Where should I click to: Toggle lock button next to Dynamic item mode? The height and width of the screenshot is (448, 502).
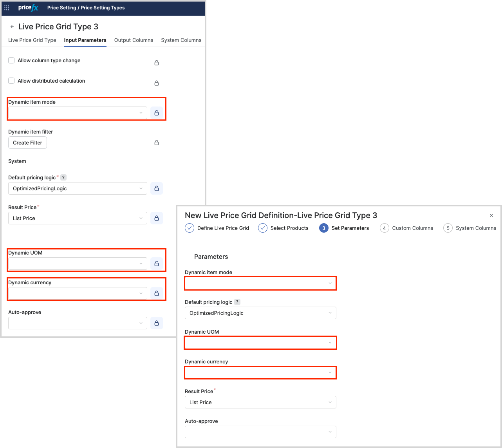pyautogui.click(x=157, y=113)
